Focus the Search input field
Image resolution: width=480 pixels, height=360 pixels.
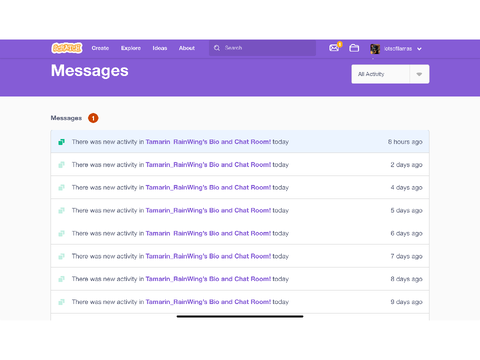click(262, 48)
